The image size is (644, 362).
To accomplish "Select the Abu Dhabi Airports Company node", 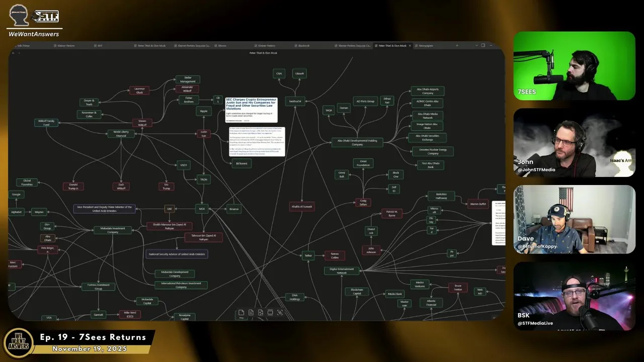I will 428,91.
